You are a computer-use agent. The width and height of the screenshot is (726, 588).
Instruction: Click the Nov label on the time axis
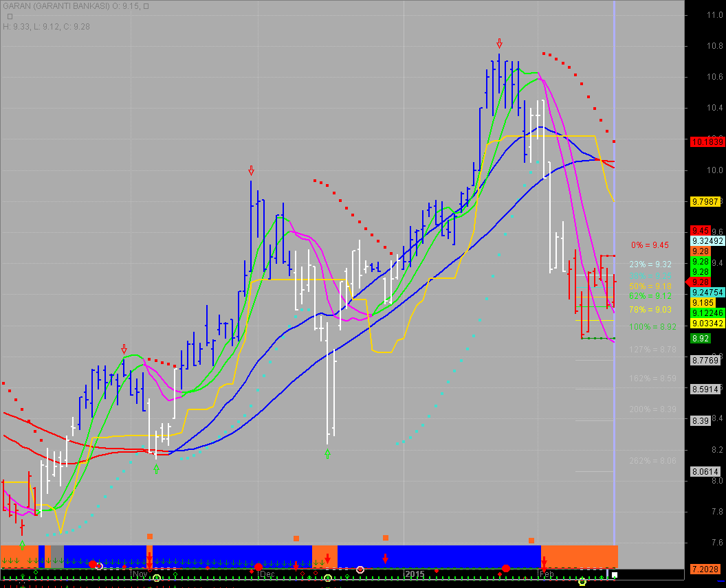click(140, 574)
